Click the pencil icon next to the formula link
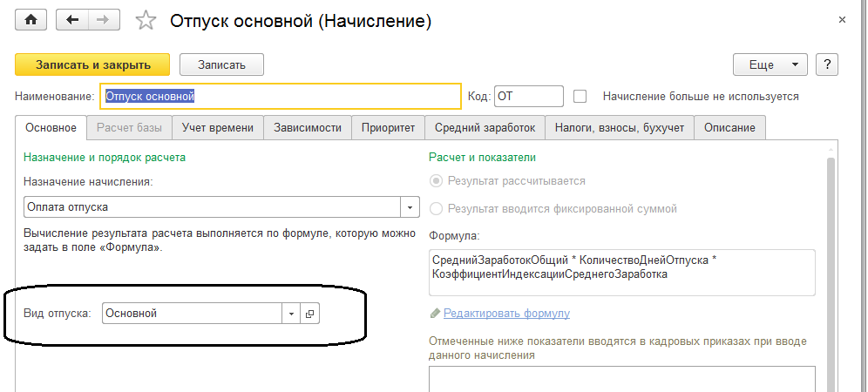The height and width of the screenshot is (392, 868). [x=436, y=314]
